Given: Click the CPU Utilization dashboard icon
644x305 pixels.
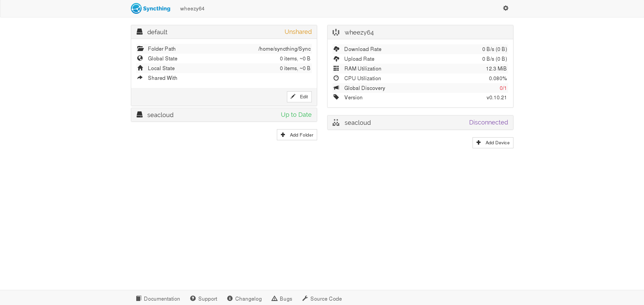Looking at the screenshot, I should pos(336,78).
